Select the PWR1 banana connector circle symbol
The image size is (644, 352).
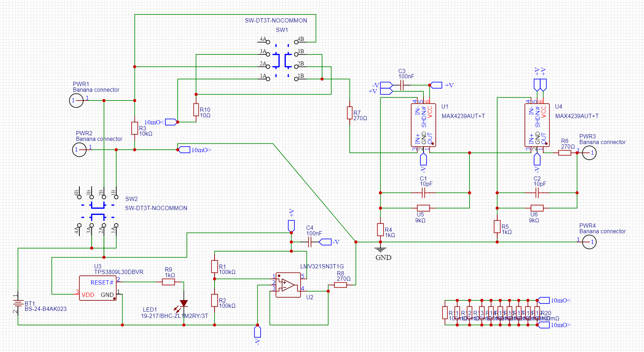point(76,100)
